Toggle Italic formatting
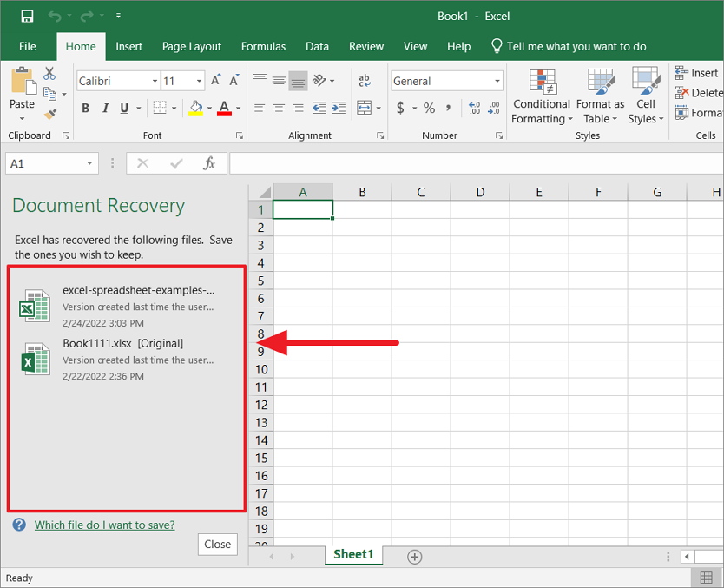The image size is (724, 588). pyautogui.click(x=105, y=109)
